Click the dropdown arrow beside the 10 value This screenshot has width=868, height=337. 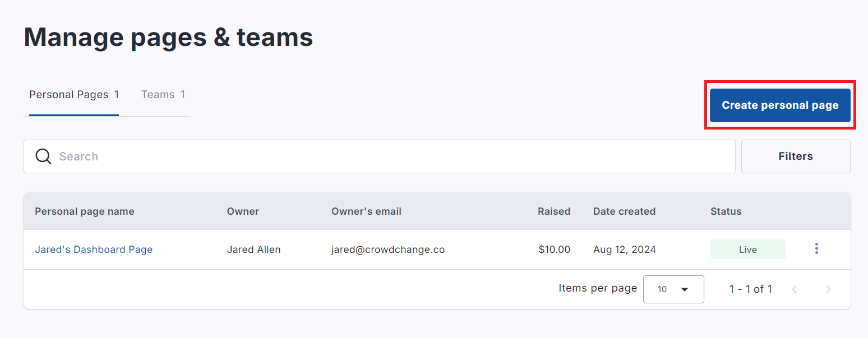click(x=684, y=289)
